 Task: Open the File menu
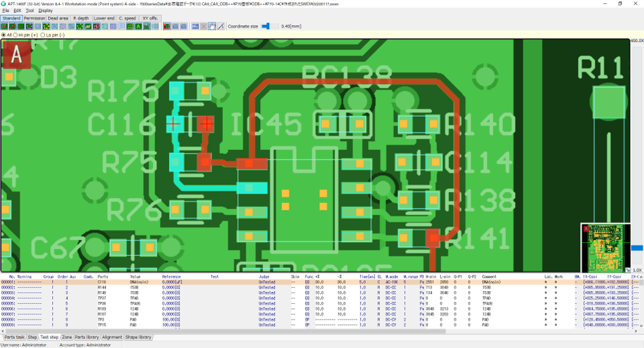click(x=5, y=11)
